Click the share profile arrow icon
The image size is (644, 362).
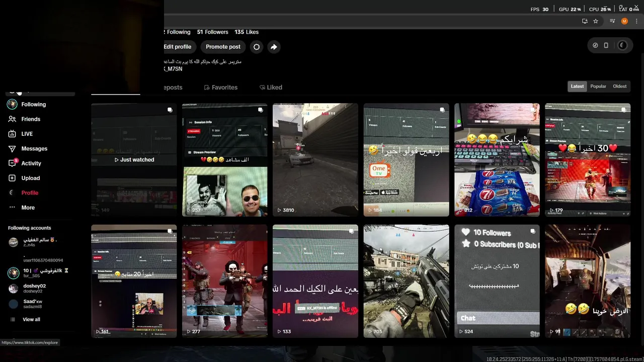pyautogui.click(x=274, y=47)
